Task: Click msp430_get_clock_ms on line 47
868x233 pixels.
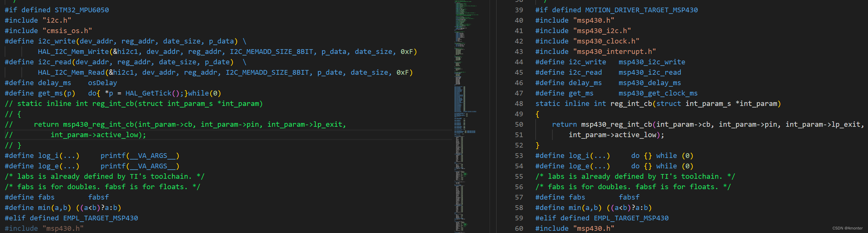Action: [658, 93]
